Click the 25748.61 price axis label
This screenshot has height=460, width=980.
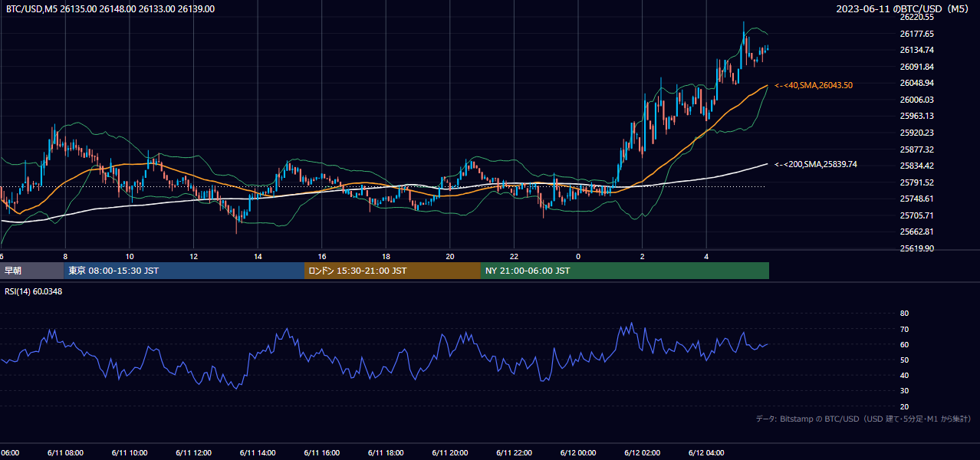[916, 199]
